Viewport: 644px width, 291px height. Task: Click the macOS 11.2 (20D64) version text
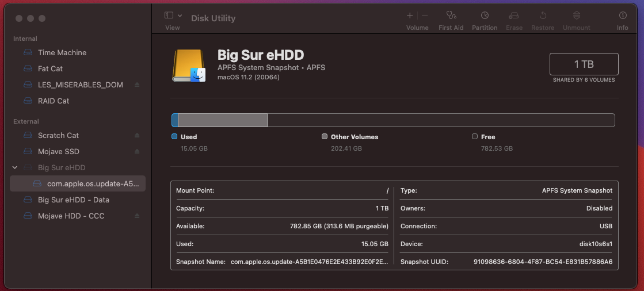tap(249, 77)
